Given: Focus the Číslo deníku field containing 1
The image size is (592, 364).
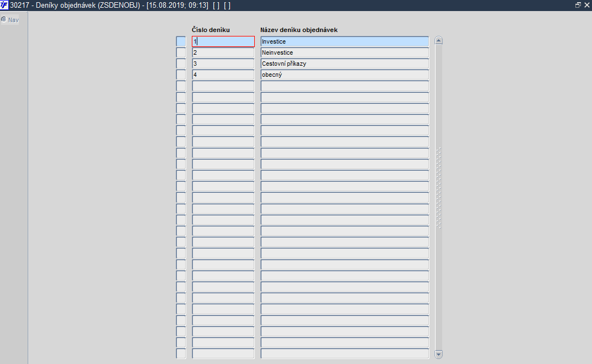Looking at the screenshot, I should (x=223, y=41).
